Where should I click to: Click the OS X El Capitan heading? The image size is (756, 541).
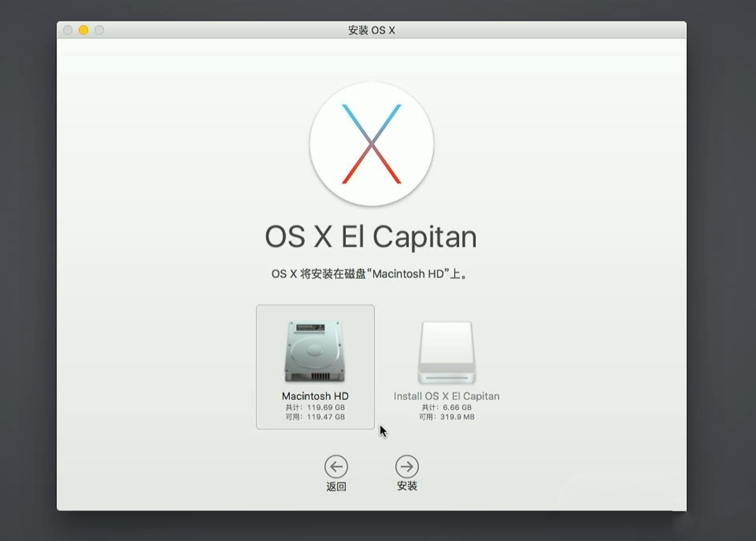tap(371, 236)
